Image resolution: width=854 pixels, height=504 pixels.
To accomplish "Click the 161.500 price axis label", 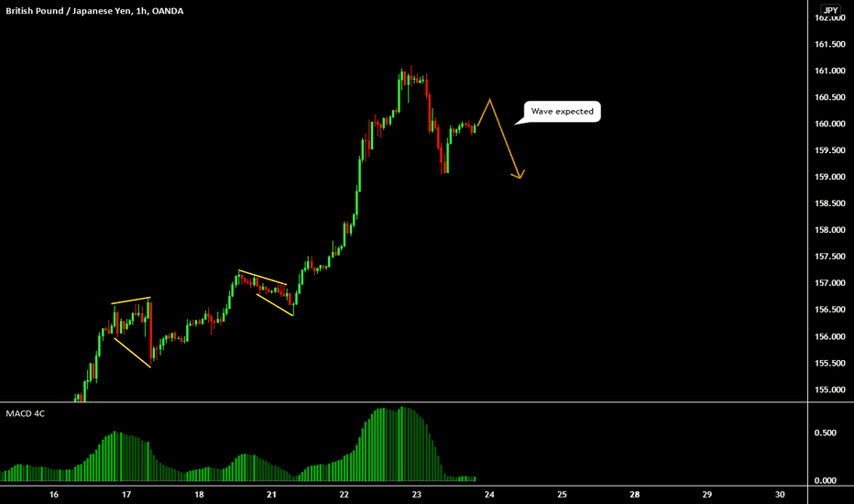I will point(829,44).
